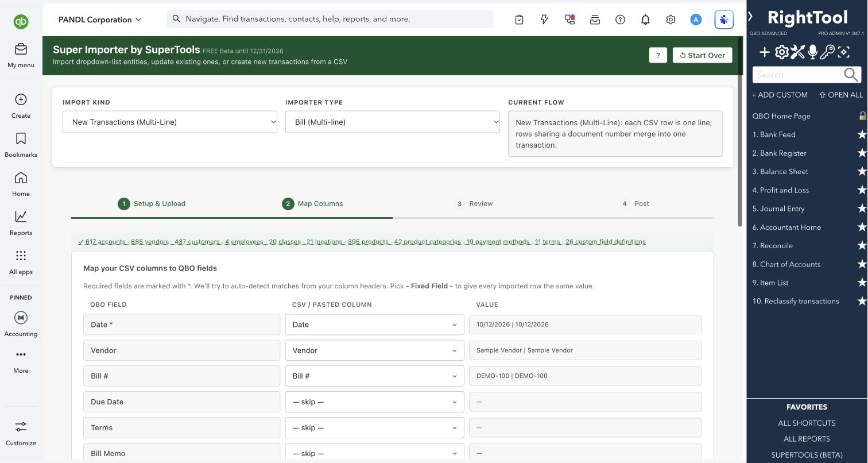Image resolution: width=868 pixels, height=463 pixels.
Task: Open the tasks clipboard icon in header
Action: (x=519, y=20)
